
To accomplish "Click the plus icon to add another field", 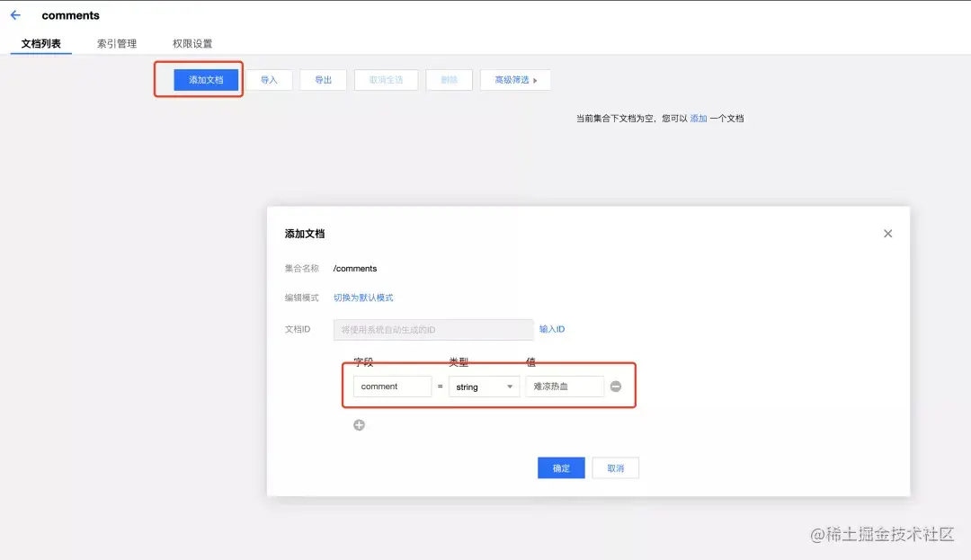I will click(359, 424).
